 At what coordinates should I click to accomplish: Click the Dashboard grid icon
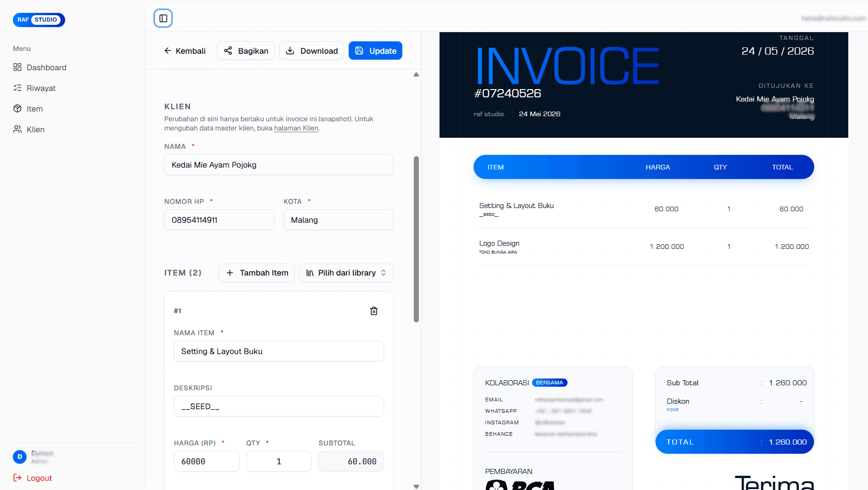tap(17, 68)
